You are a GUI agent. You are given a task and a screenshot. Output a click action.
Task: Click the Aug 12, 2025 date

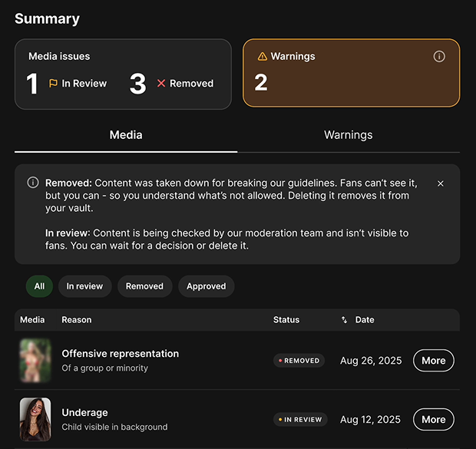pyautogui.click(x=370, y=420)
